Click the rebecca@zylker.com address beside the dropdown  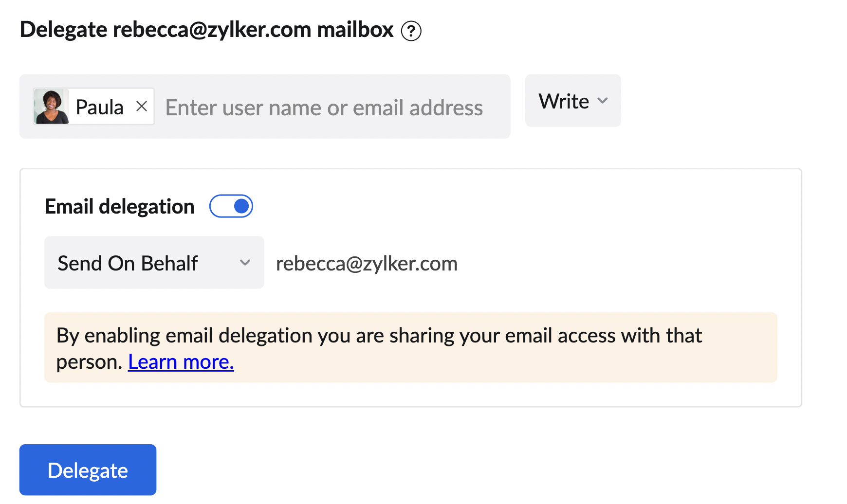pos(367,264)
